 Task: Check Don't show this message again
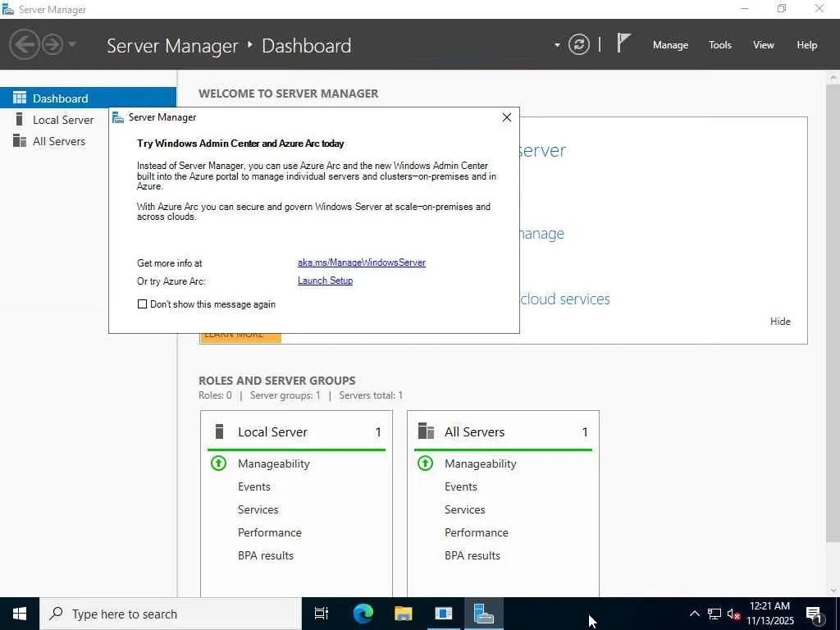(142, 304)
